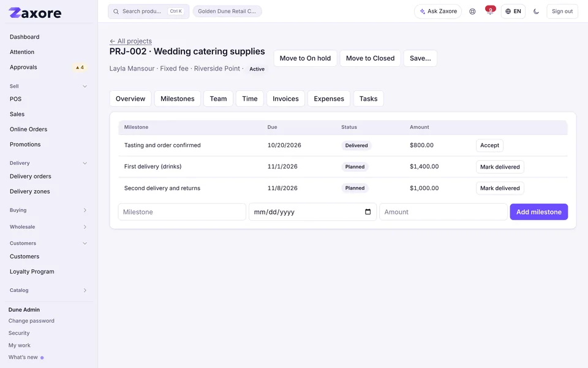Click the Amount column header
Screen dimensions: 588x368
(419, 127)
